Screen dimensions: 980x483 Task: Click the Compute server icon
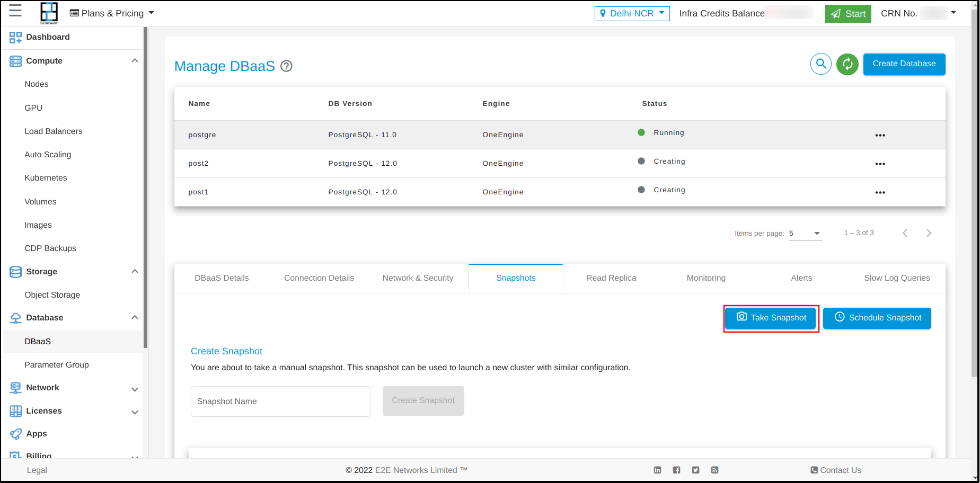(15, 61)
